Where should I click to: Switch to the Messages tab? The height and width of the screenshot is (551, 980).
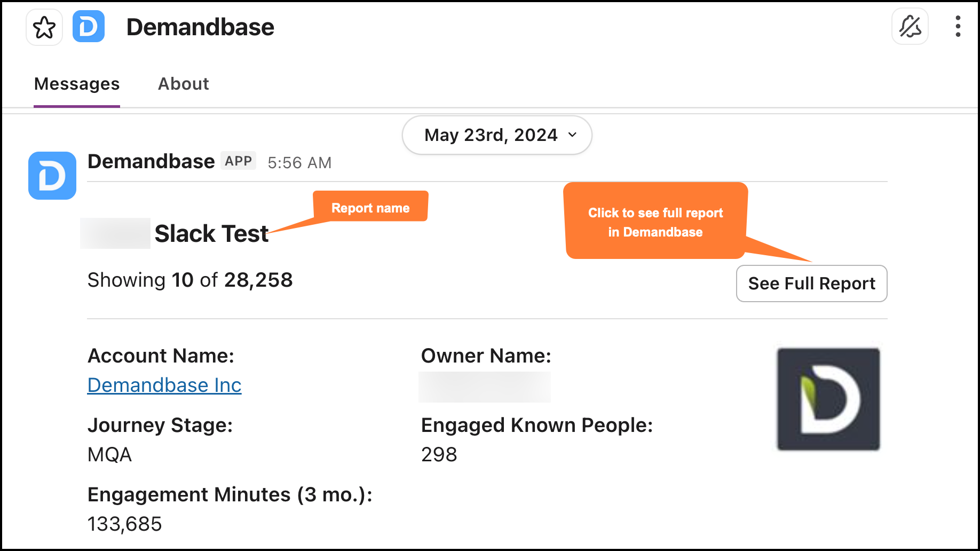77,84
